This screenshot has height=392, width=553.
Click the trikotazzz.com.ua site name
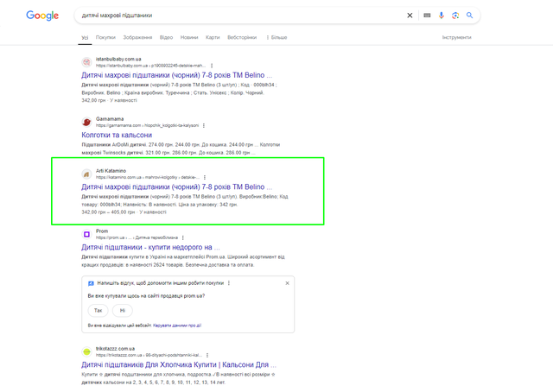[115, 349]
